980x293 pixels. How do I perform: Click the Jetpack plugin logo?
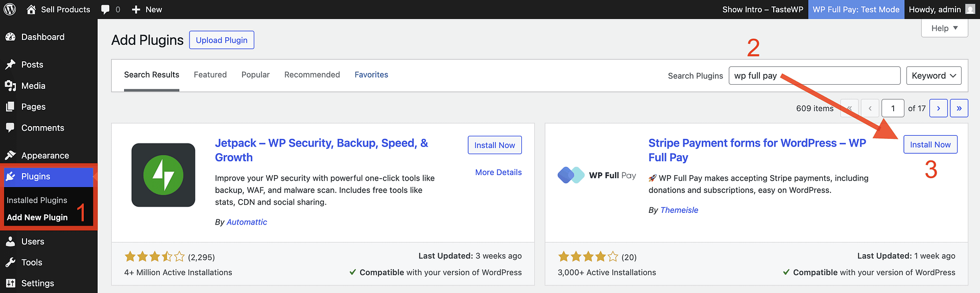click(x=163, y=175)
